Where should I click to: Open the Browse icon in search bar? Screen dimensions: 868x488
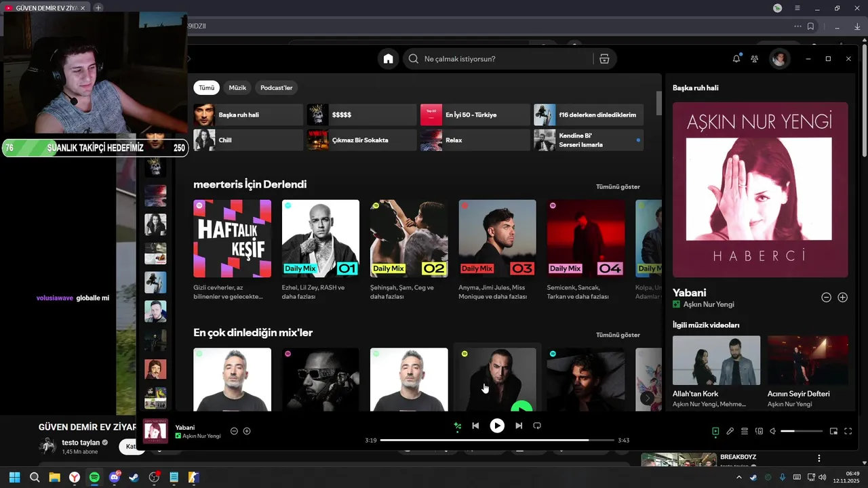(604, 59)
